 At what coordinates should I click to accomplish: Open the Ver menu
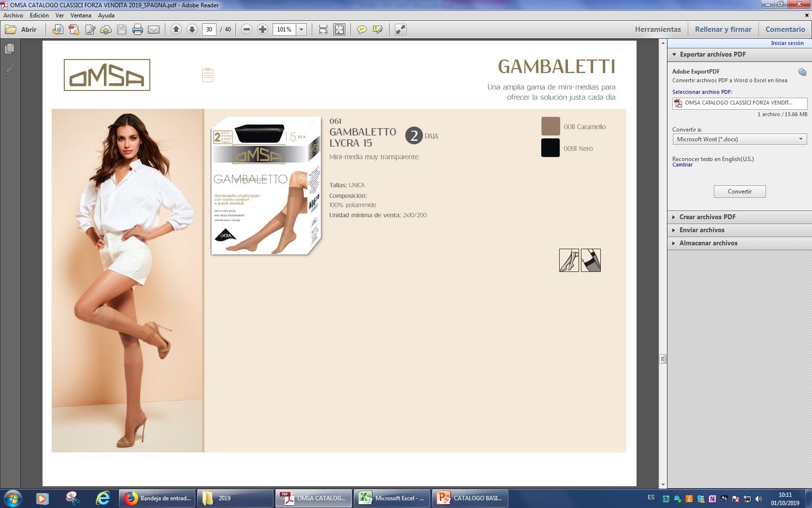pos(59,15)
